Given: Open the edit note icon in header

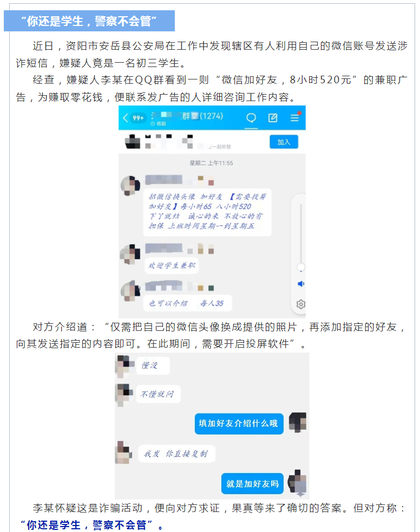Looking at the screenshot, I should point(273,118).
